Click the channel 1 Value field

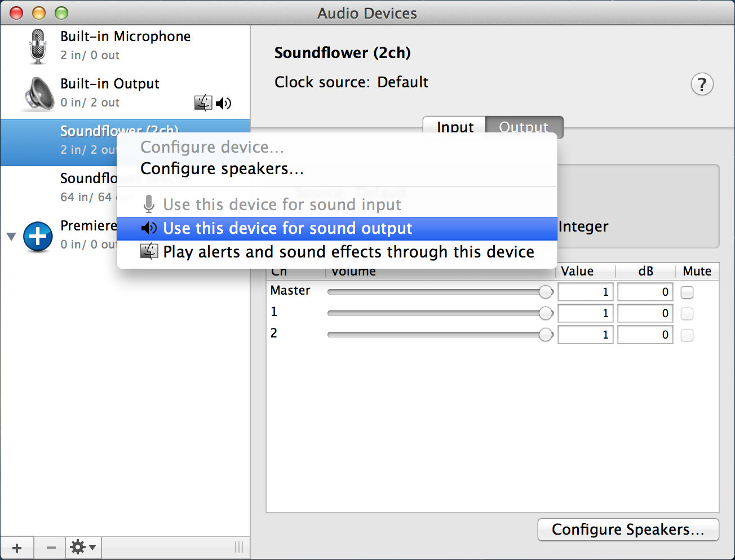[586, 313]
